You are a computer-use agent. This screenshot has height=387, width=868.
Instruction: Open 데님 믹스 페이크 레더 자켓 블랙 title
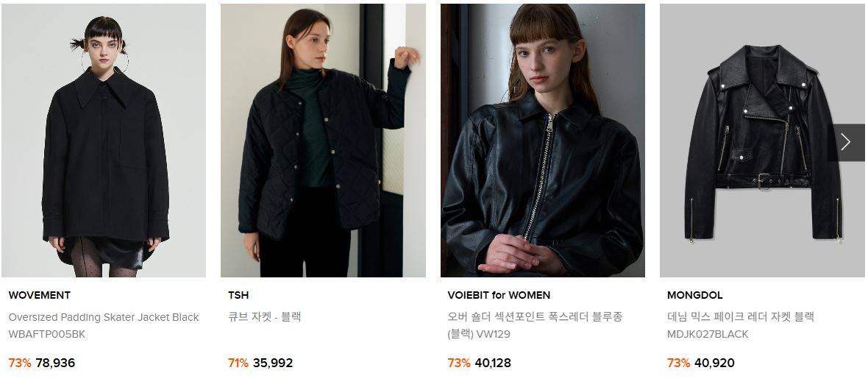(x=741, y=317)
